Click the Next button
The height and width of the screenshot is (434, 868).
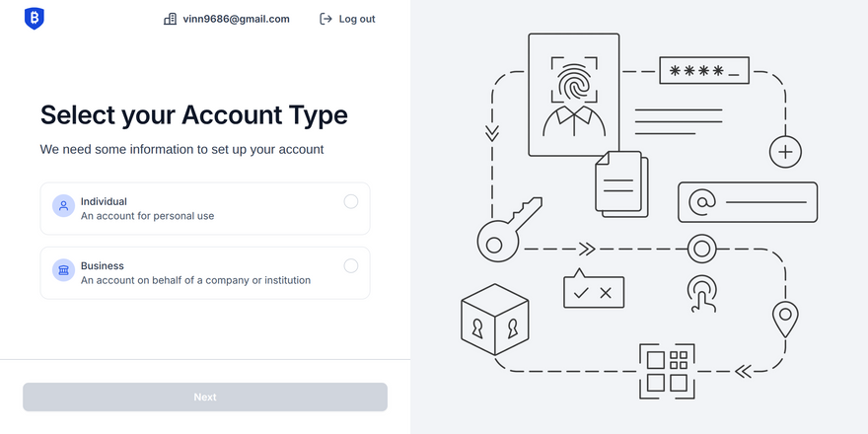(205, 397)
